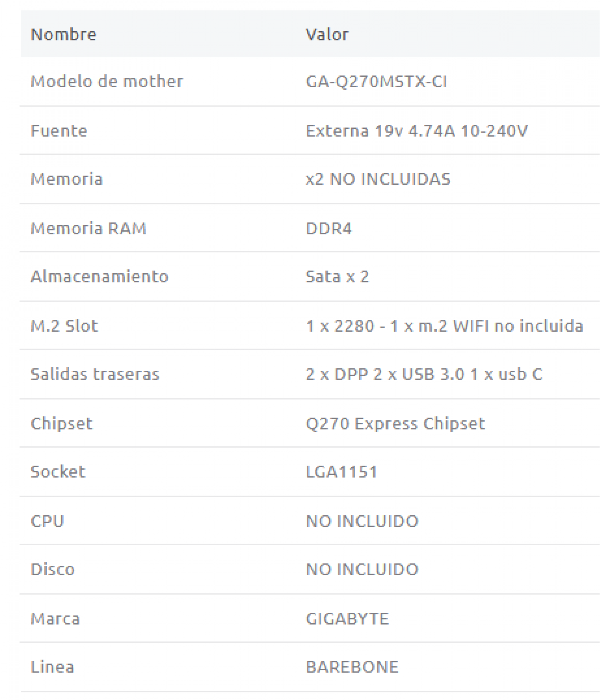Select x2 NO INCLUIDAS memory value
Image resolution: width=600 pixels, height=700 pixels.
(x=378, y=179)
